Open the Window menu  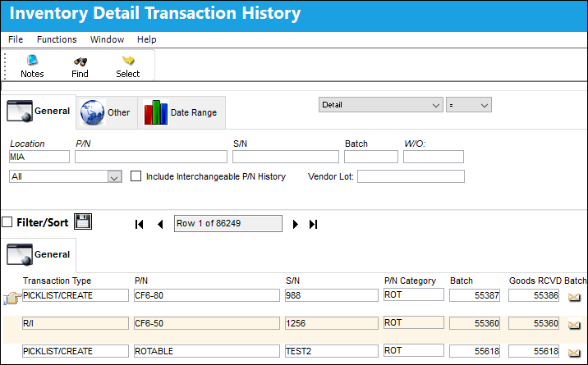click(108, 39)
